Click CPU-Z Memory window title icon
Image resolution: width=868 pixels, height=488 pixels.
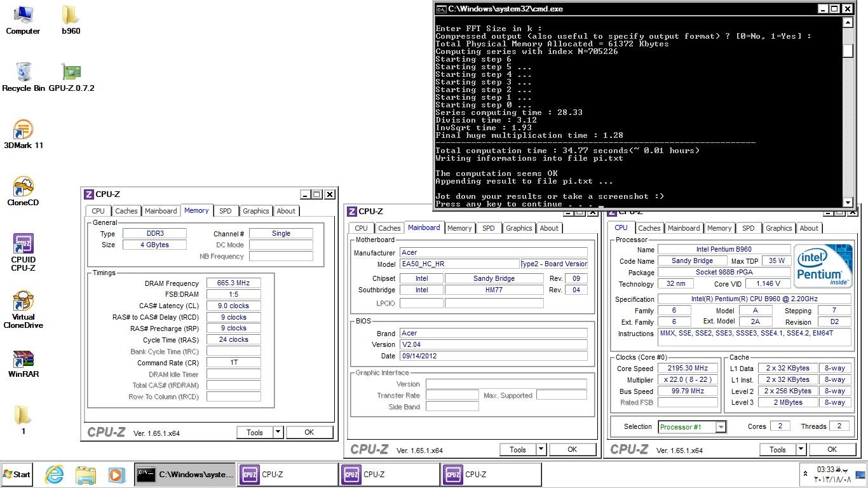pyautogui.click(x=89, y=194)
